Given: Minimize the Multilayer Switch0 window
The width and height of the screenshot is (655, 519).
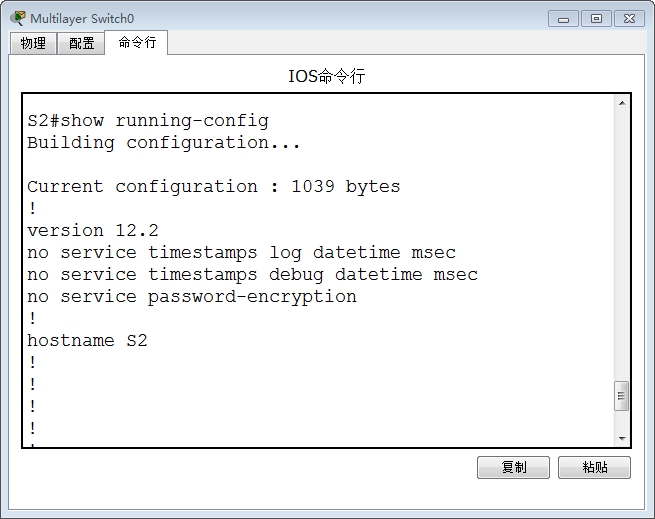Looking at the screenshot, I should pos(564,18).
